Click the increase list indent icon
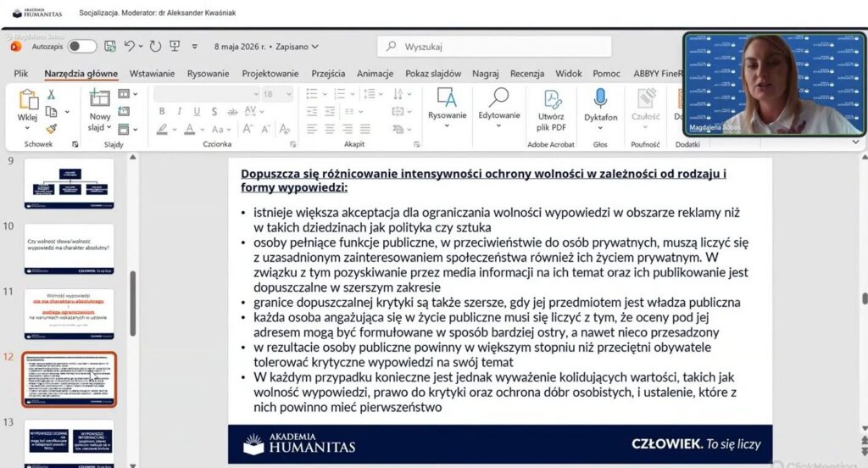The image size is (868, 468). click(330, 111)
